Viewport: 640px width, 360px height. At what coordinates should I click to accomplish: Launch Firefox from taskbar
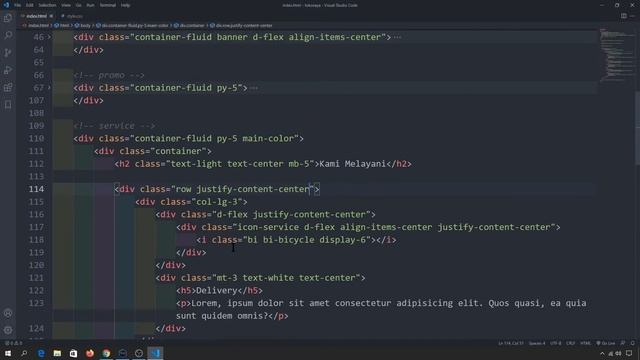pos(90,353)
